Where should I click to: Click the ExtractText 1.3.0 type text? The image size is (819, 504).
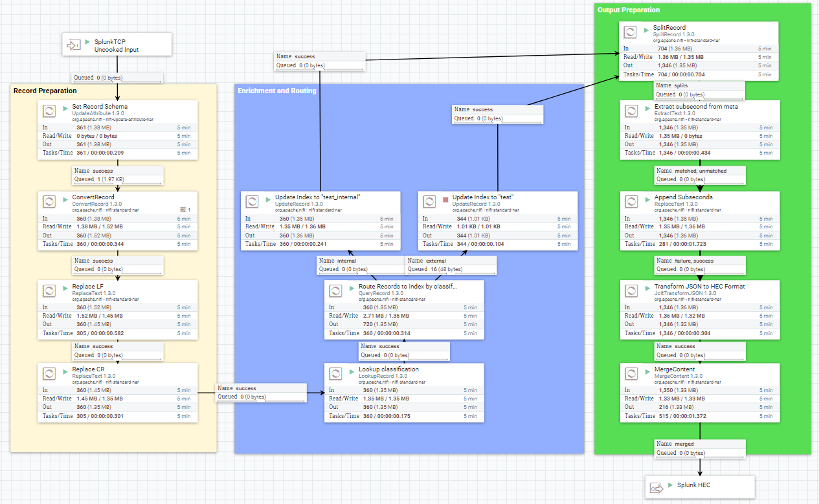click(674, 113)
